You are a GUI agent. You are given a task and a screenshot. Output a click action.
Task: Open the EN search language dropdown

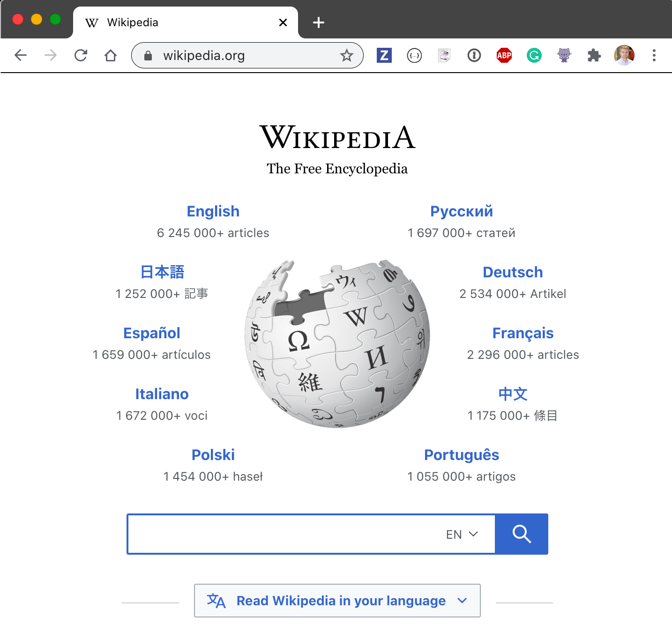click(x=462, y=535)
